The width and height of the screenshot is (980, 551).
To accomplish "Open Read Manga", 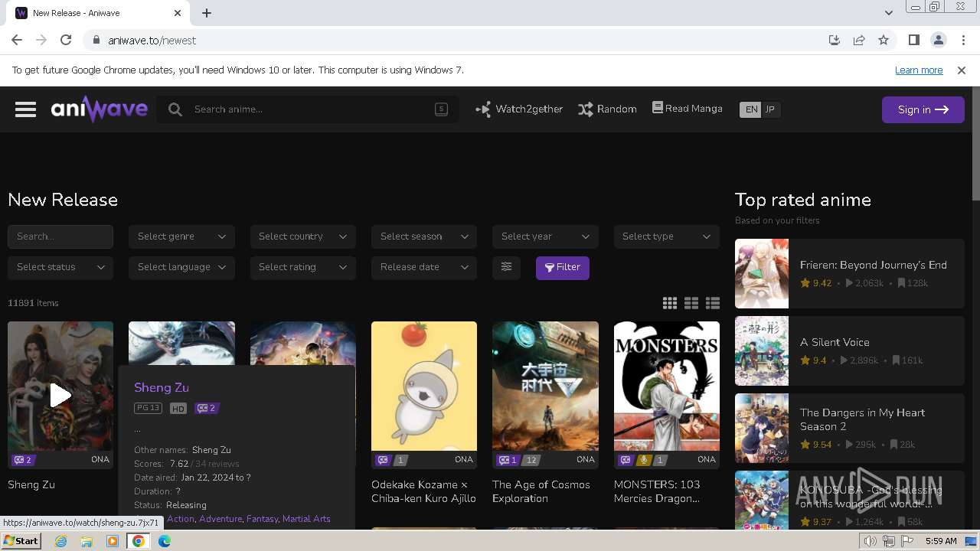I will (x=688, y=109).
